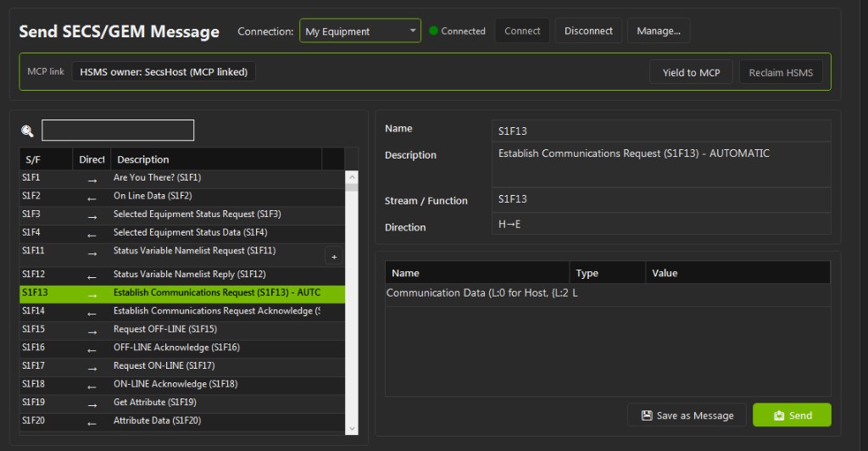Select the Communication Data item row
The height and width of the screenshot is (451, 868).
point(607,294)
